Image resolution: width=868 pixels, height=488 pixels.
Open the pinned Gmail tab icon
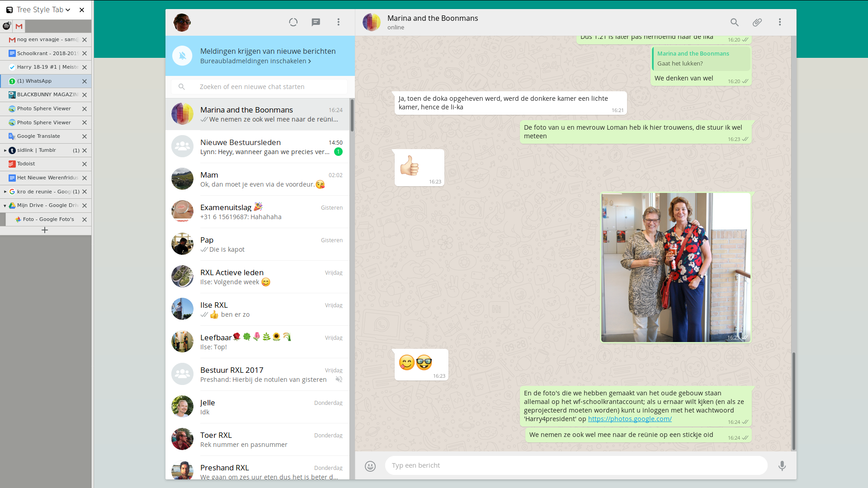pos(19,26)
